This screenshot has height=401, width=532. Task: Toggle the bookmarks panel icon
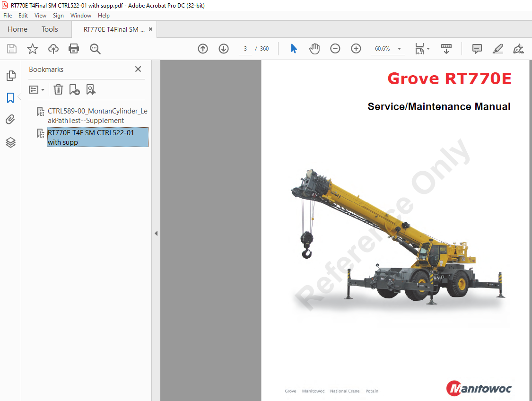(x=10, y=98)
